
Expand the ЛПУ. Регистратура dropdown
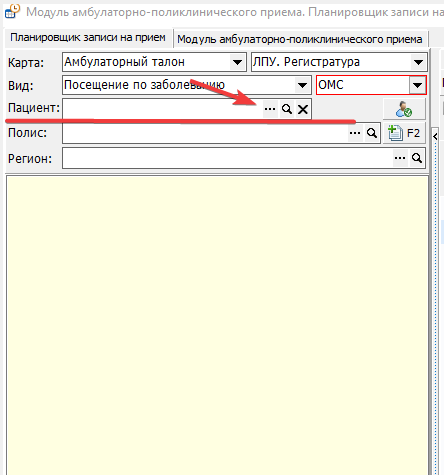coord(418,62)
